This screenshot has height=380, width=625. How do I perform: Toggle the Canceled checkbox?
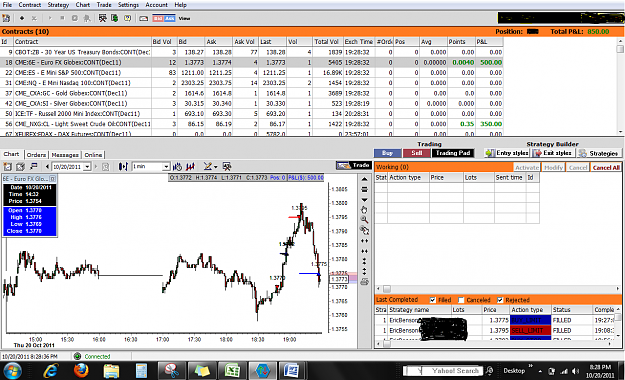[x=461, y=300]
